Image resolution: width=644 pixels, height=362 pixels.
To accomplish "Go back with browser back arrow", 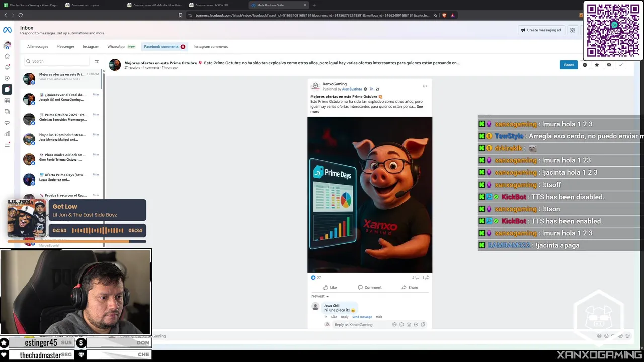I will tap(6, 15).
